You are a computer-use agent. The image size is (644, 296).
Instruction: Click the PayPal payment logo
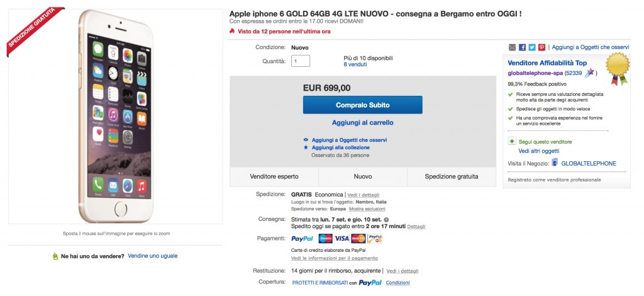(303, 239)
